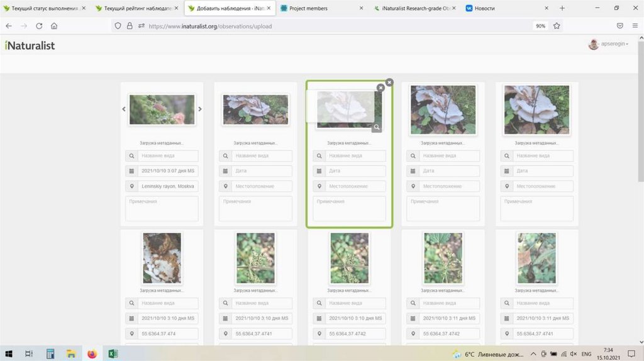Screen dimensions: 644x361
Task: Open Task View on the taskbar
Action: [29, 353]
